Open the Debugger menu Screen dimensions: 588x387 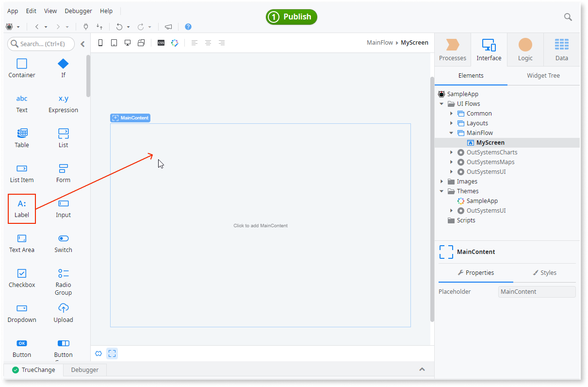click(78, 10)
